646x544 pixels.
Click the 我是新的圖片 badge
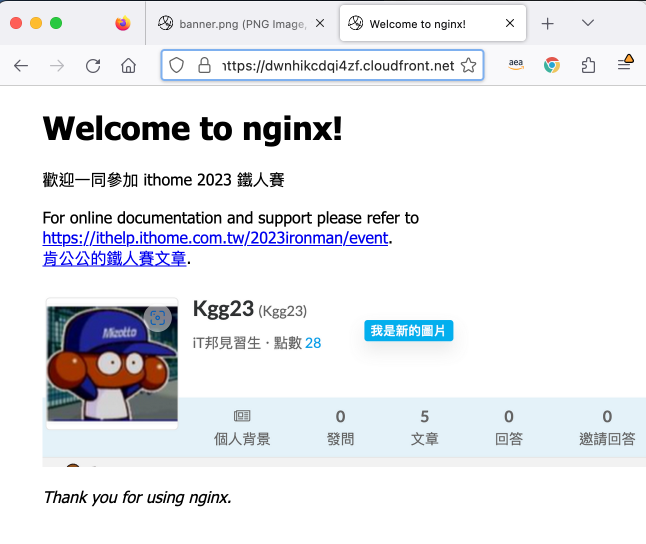408,331
